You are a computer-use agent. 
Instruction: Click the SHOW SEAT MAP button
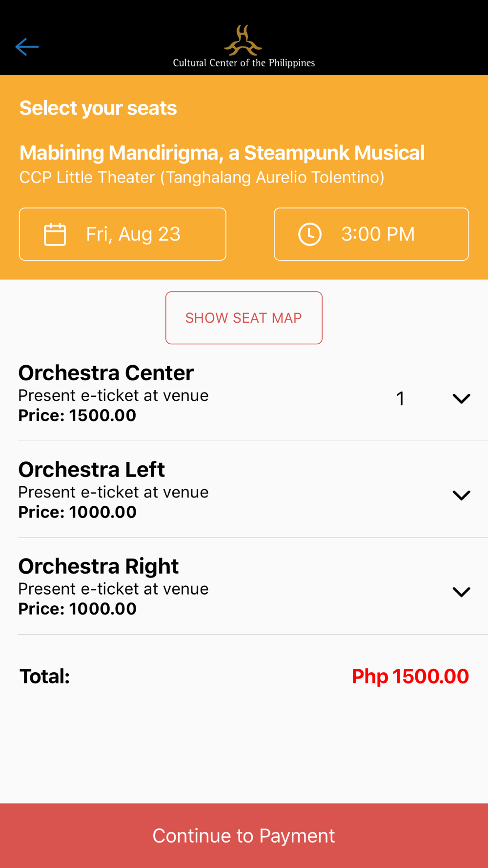click(x=244, y=318)
